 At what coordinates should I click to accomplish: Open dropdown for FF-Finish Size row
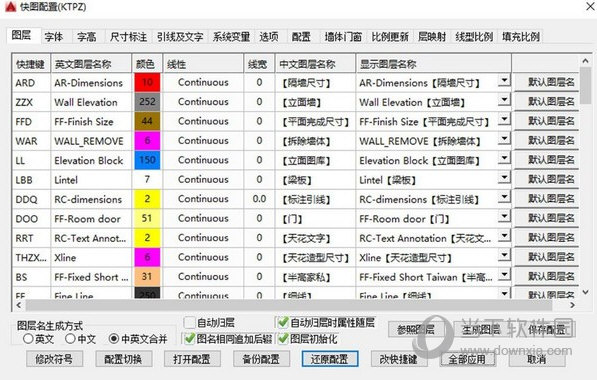tap(504, 120)
